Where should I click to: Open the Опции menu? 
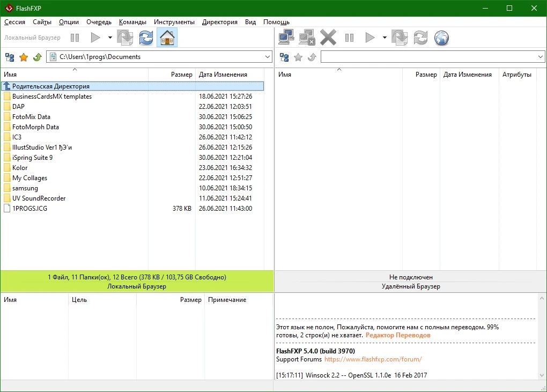[69, 22]
